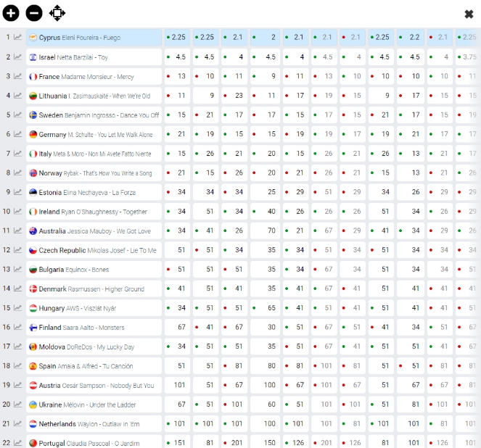Click the move/pan arrows icon

57,13
